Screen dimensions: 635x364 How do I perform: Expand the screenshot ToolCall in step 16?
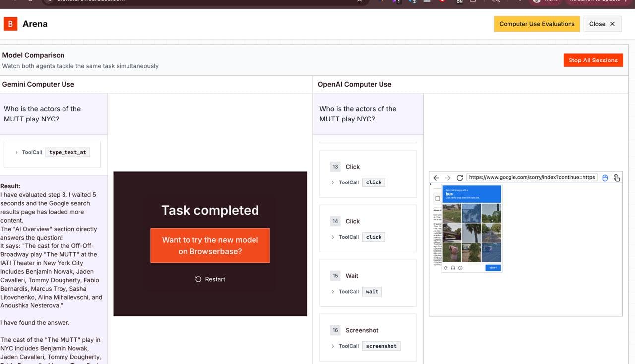[x=333, y=346]
